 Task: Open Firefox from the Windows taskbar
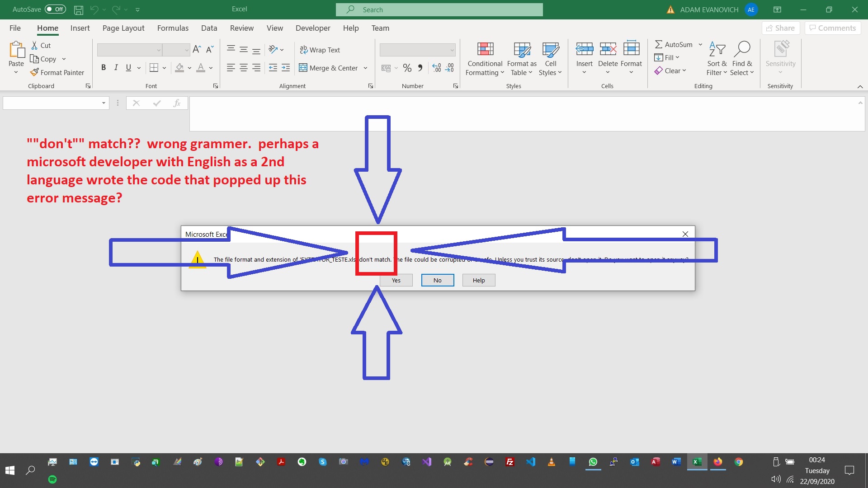click(x=718, y=462)
